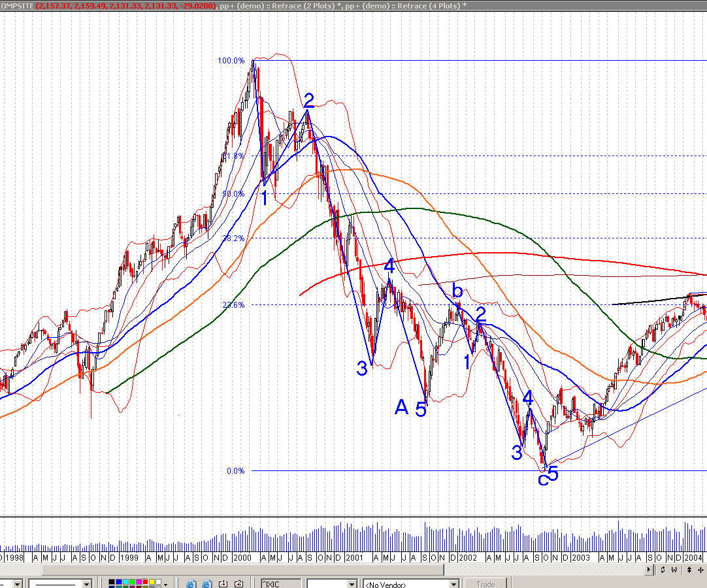Click the 23.6% Fibonacci retracement label
Image resolution: width=707 pixels, height=588 pixels.
[x=233, y=305]
